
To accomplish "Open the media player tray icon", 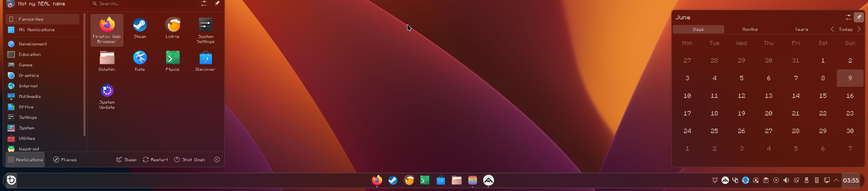I will point(776,180).
